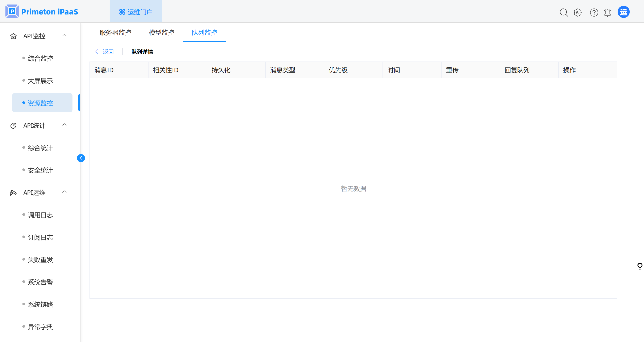This screenshot has width=644, height=342.
Task: Click the help question mark icon
Action: coord(594,12)
